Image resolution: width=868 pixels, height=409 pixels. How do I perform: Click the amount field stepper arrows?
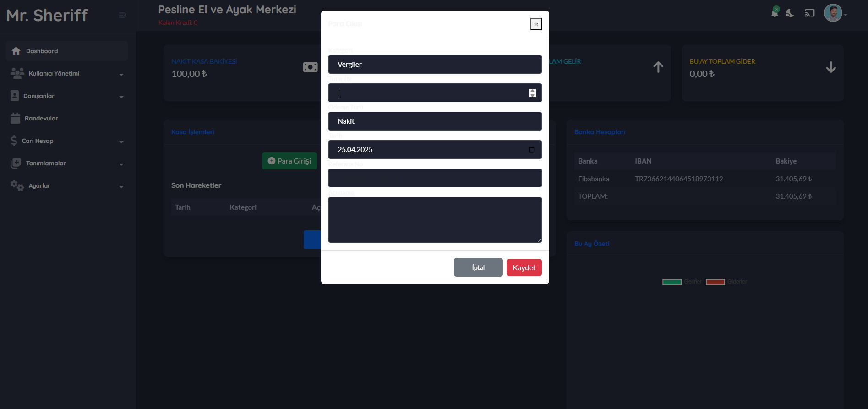532,93
